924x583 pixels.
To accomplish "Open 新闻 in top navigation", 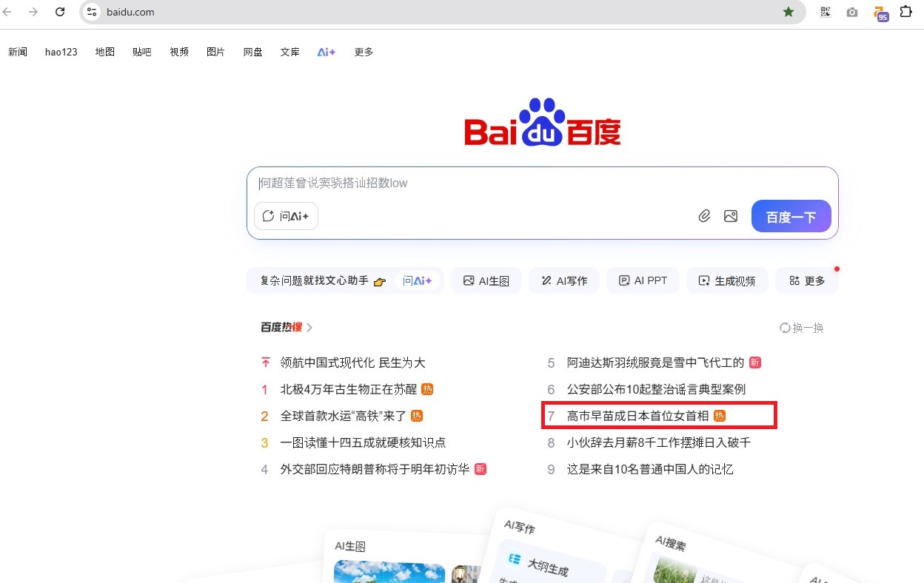I will [x=18, y=52].
